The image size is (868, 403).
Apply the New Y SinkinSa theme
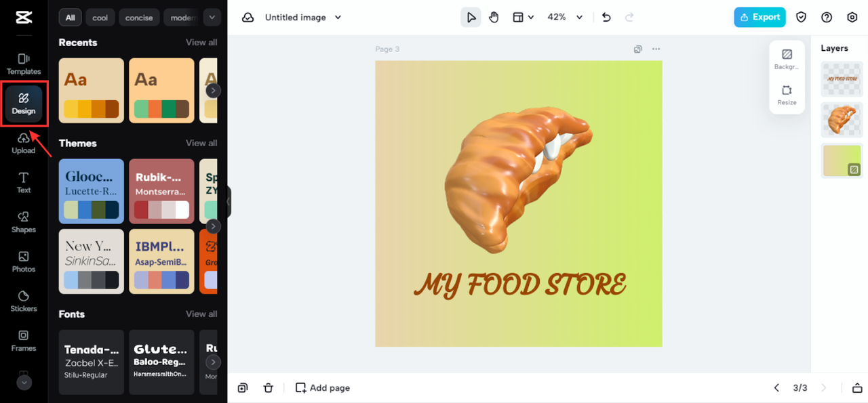pos(92,261)
